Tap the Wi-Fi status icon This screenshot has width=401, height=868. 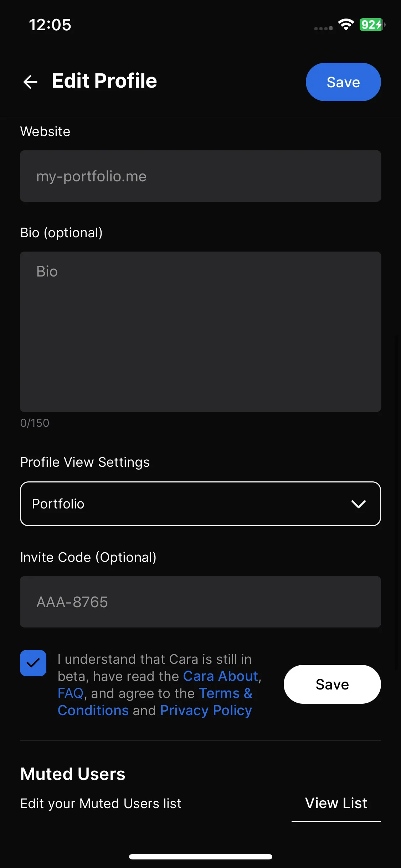346,25
